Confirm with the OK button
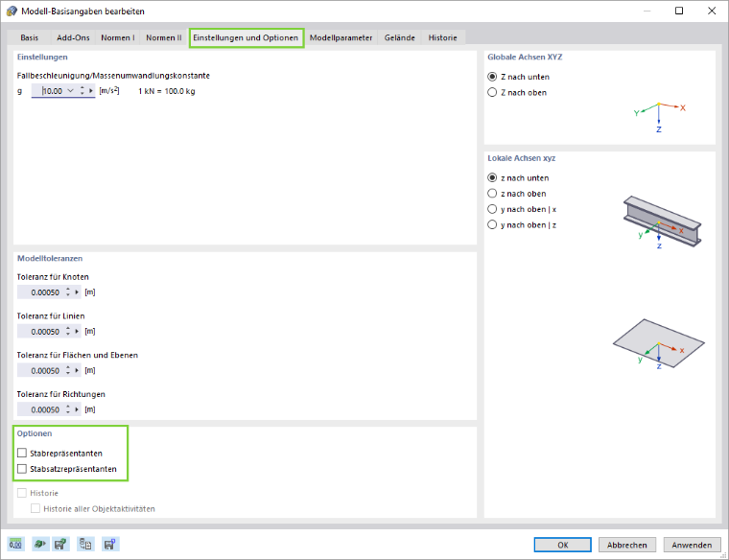729x560 pixels. [x=562, y=545]
